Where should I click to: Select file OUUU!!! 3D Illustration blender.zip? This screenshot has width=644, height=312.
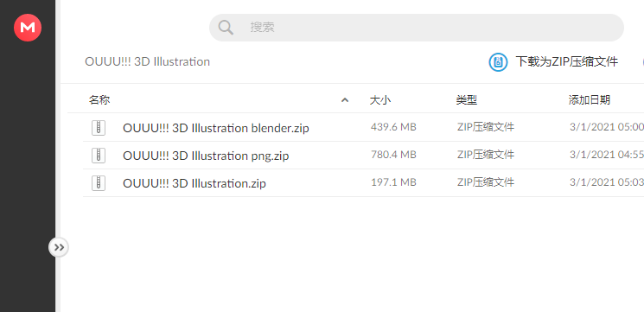coord(215,128)
